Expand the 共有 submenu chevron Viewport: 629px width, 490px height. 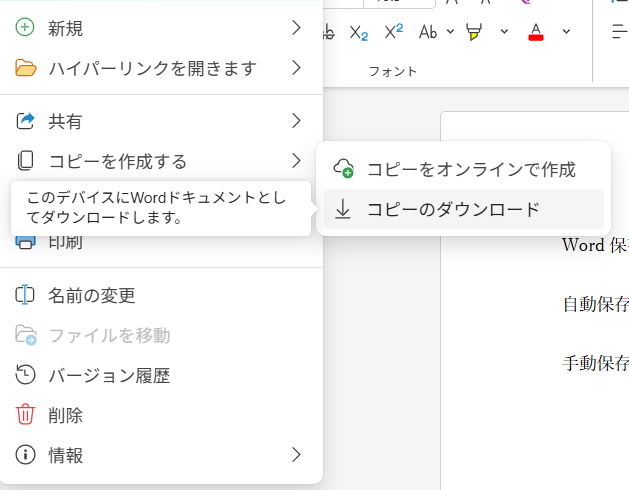(296, 121)
